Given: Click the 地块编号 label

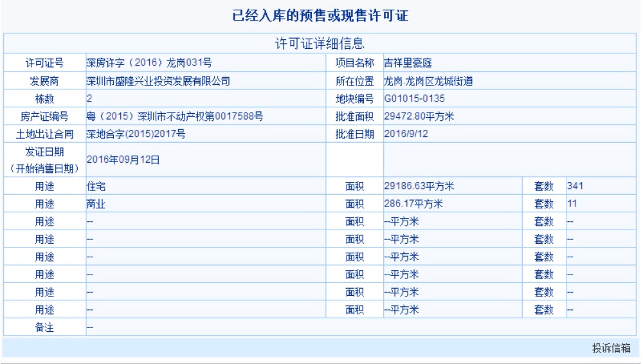Looking at the screenshot, I should click(355, 98).
